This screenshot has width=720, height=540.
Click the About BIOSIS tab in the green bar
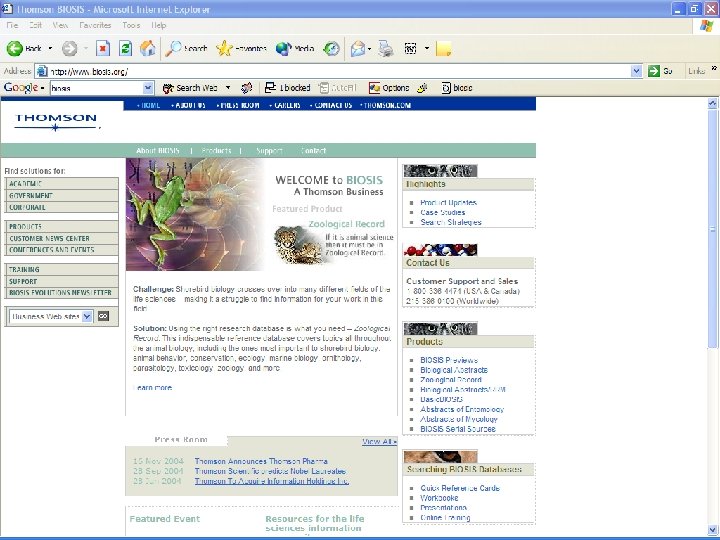tap(158, 151)
